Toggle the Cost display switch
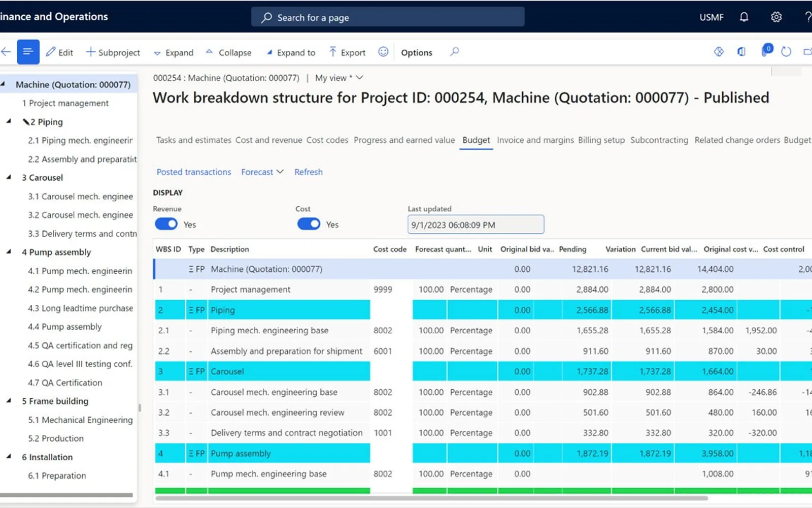The image size is (812, 508). pyautogui.click(x=309, y=224)
